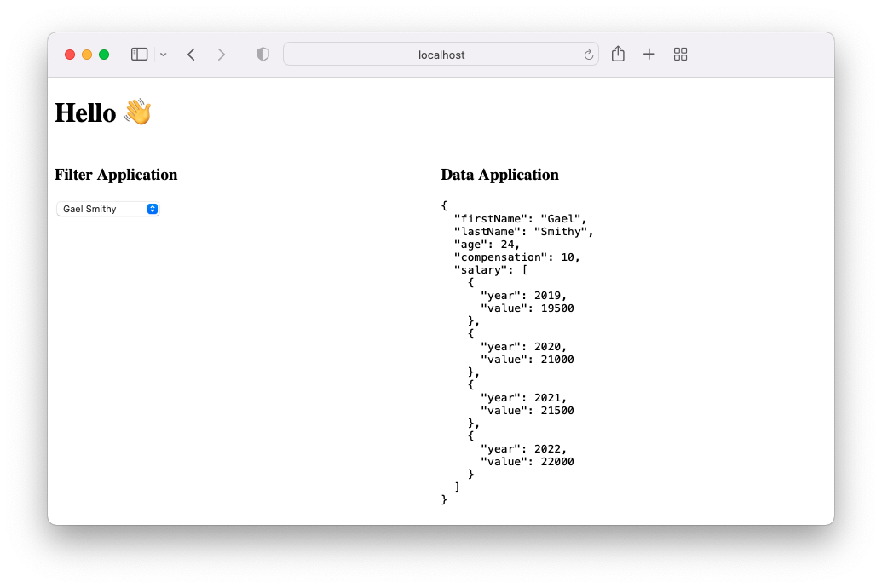Open the Gael Smithy person dropdown
This screenshot has height=588, width=882.
click(x=108, y=209)
